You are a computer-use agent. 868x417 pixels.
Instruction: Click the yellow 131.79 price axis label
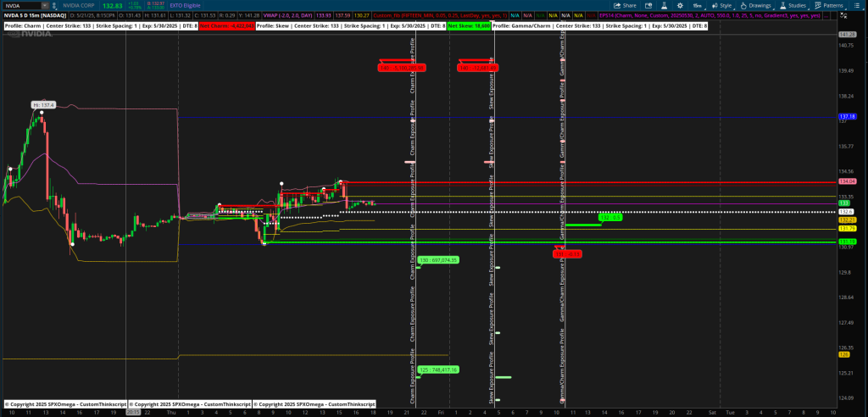(848, 228)
